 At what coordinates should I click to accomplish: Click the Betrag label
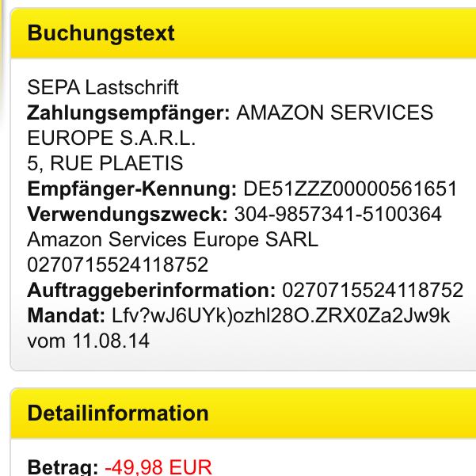pos(62,466)
